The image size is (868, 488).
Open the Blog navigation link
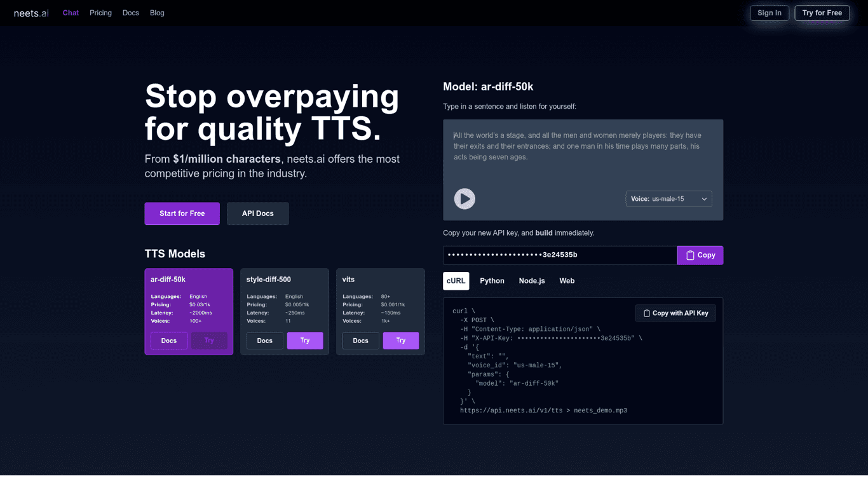157,13
